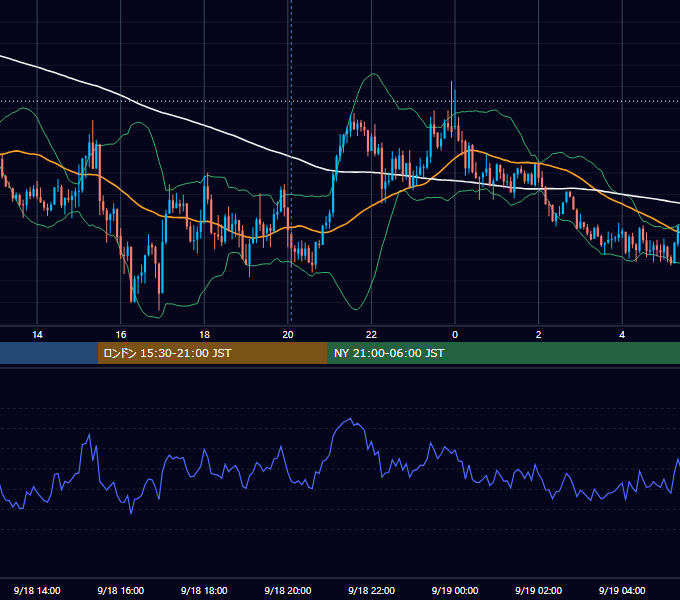The image size is (680, 600).
Task: Click the 9/19 04:00 date label
Action: [622, 590]
